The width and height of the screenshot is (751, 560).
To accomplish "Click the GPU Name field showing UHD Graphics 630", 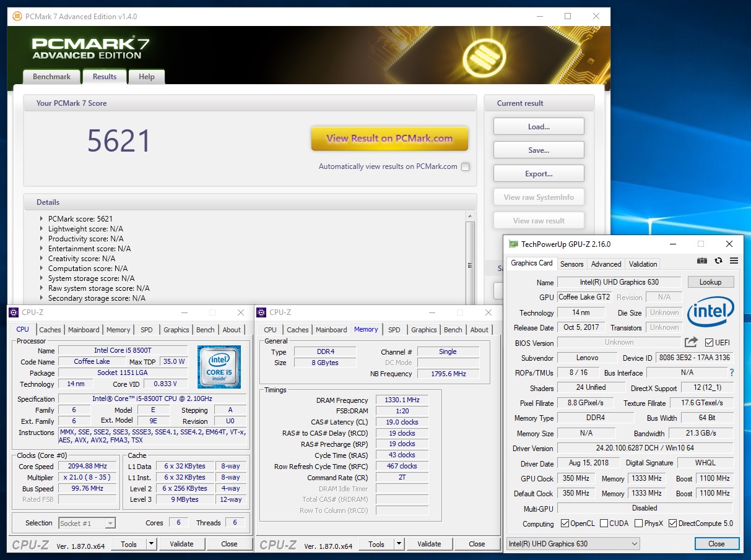I will pyautogui.click(x=619, y=282).
